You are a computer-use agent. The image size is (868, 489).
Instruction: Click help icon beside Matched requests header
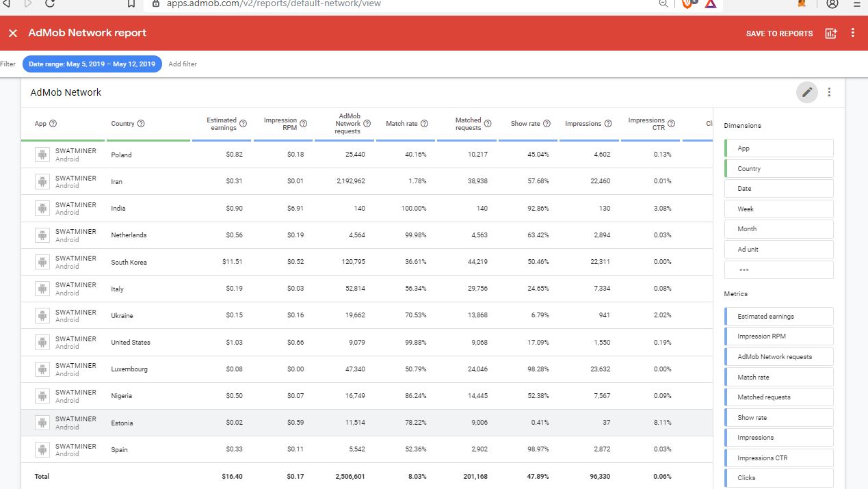coord(488,124)
